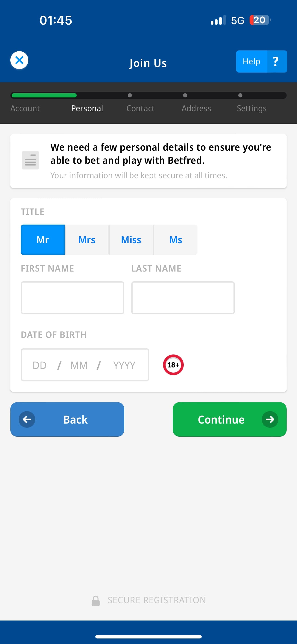Screen dimensions: 297x644
Task: Click the back arrow inside the Back button
Action: 27,419
